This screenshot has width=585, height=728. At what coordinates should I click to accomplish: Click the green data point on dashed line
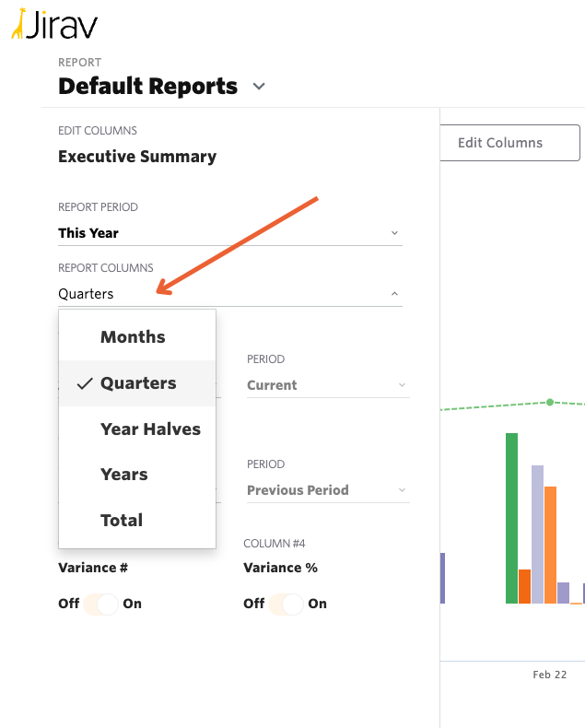coord(550,402)
